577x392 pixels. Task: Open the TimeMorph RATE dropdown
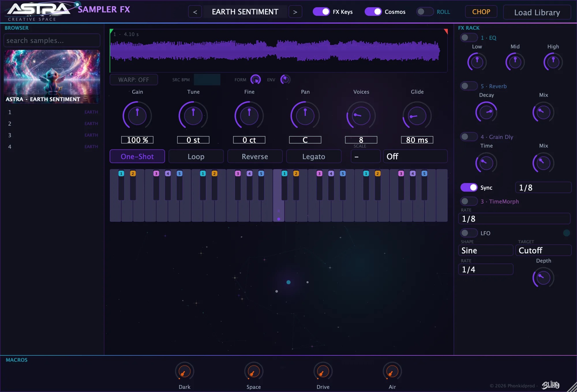(514, 218)
